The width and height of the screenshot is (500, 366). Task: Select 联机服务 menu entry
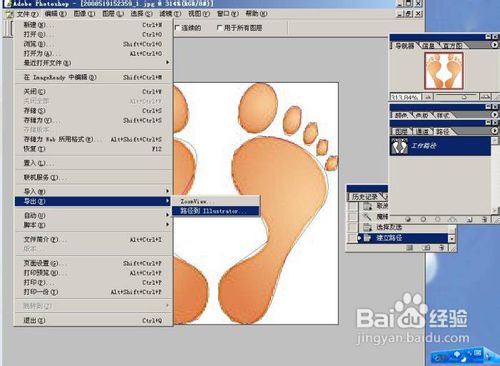pos(93,177)
